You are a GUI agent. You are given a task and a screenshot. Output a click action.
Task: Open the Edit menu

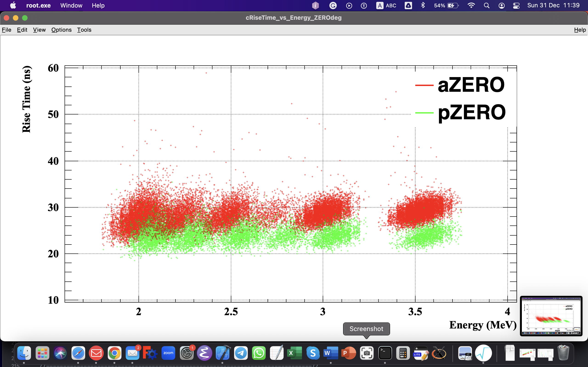point(22,30)
